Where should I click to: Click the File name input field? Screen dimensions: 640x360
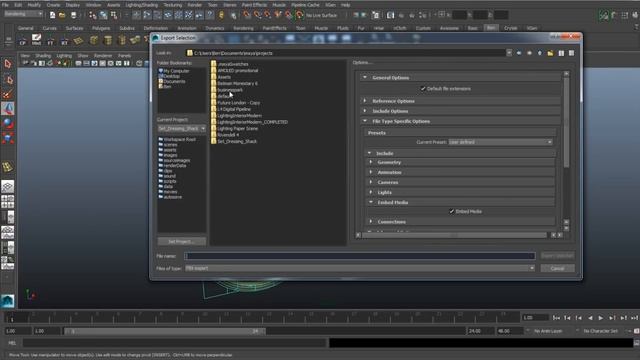coord(360,256)
